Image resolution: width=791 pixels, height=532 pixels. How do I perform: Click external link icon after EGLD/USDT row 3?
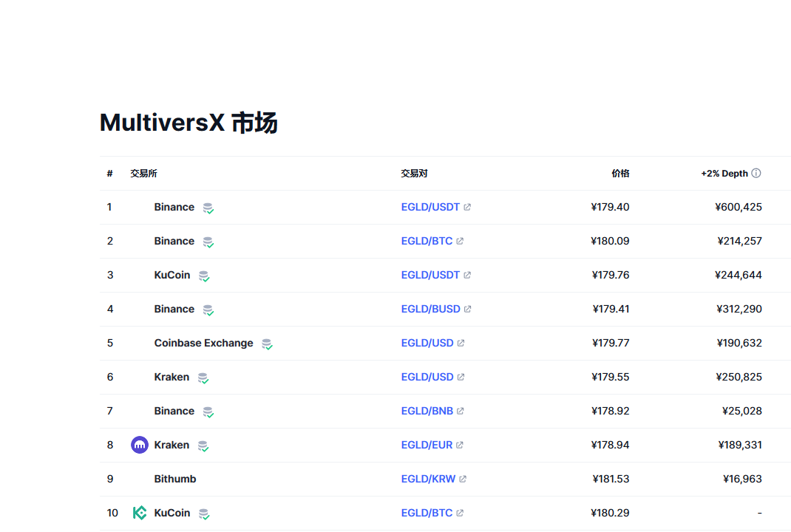tap(467, 275)
